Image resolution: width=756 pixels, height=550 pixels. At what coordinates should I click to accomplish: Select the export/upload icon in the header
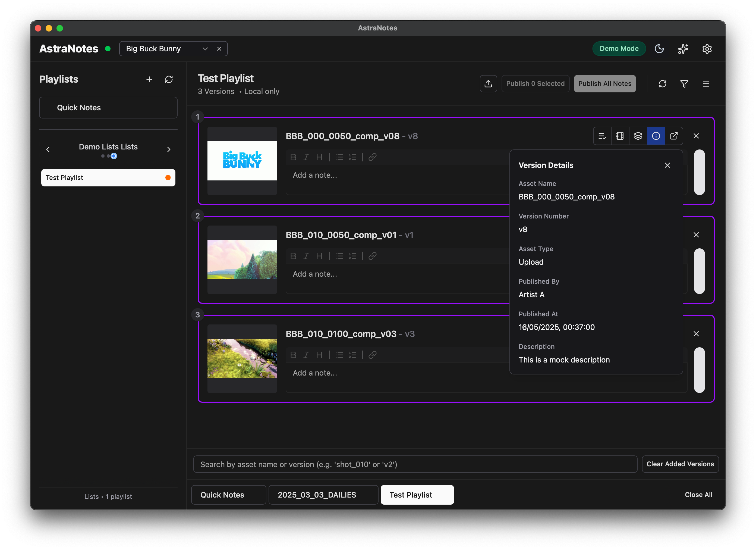tap(488, 83)
